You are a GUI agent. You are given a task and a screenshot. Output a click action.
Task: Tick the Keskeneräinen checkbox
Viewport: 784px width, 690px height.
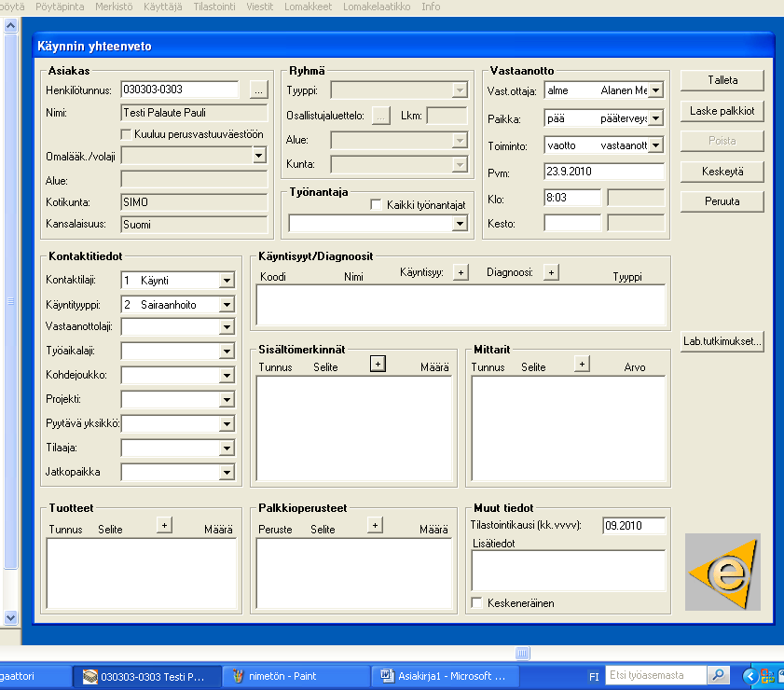pyautogui.click(x=476, y=603)
